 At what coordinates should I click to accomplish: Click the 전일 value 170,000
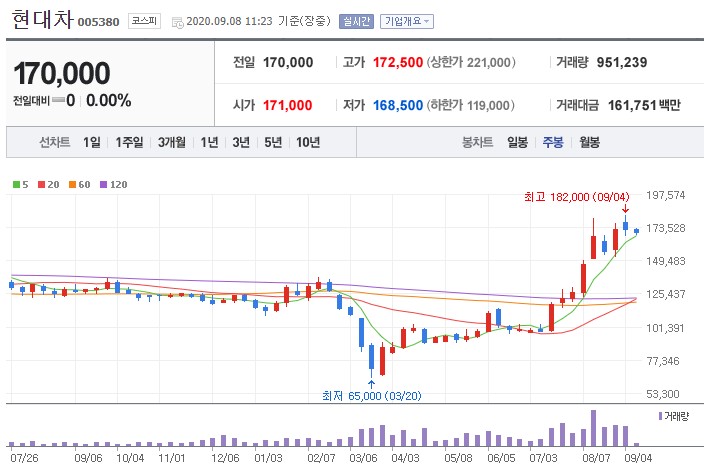pyautogui.click(x=288, y=62)
